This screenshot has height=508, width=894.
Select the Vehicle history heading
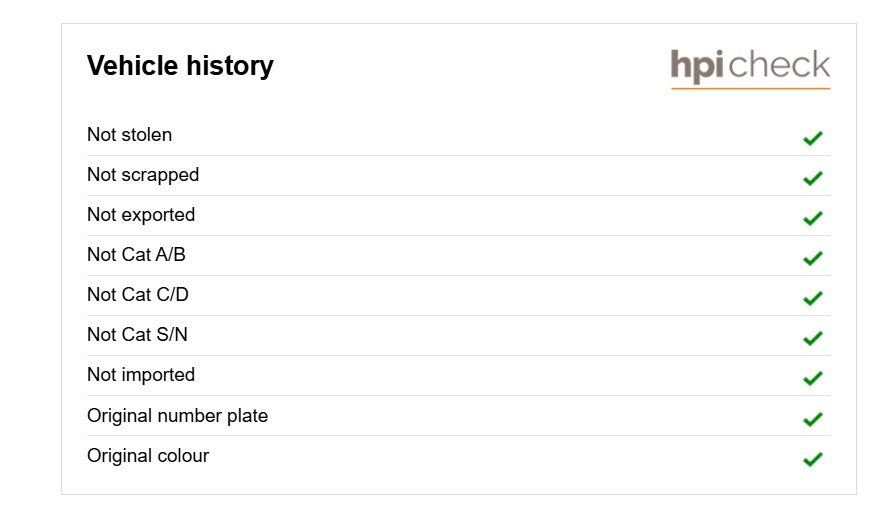180,66
